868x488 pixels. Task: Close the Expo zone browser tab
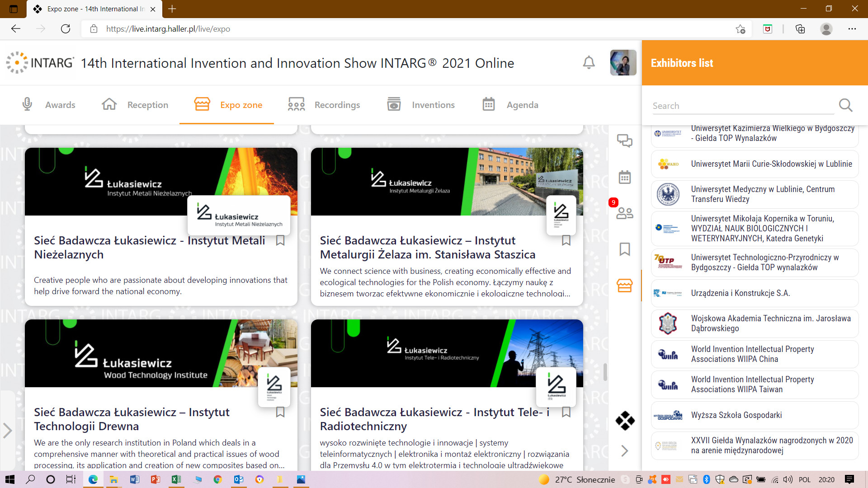tap(153, 9)
